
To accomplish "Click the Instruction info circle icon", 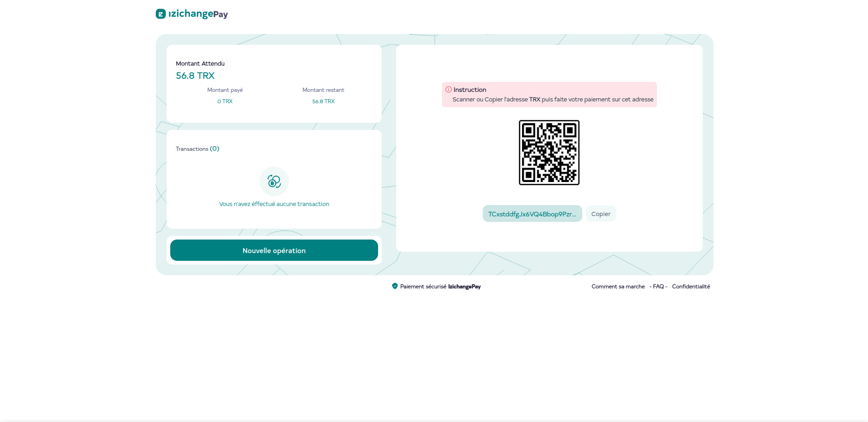I will click(x=449, y=90).
